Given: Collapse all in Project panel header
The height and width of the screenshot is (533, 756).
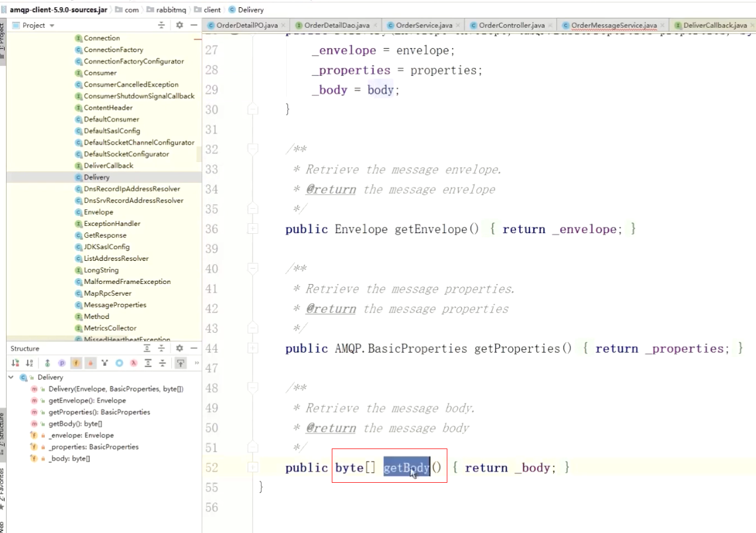Looking at the screenshot, I should (x=161, y=25).
